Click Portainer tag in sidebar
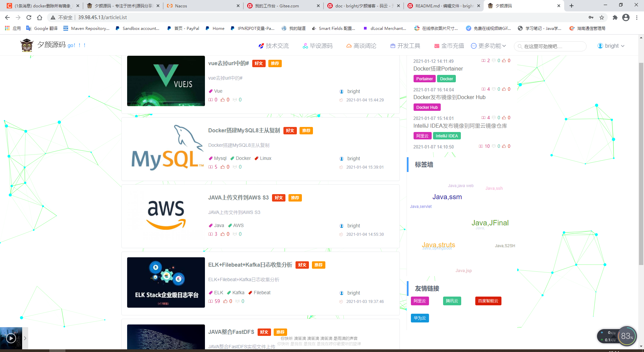The height and width of the screenshot is (352, 644). point(424,79)
